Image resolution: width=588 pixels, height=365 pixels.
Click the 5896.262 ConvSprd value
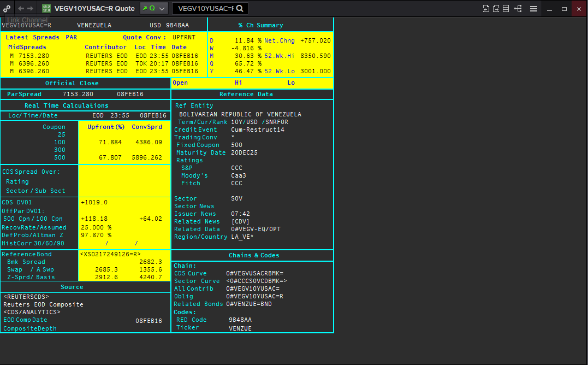click(147, 157)
